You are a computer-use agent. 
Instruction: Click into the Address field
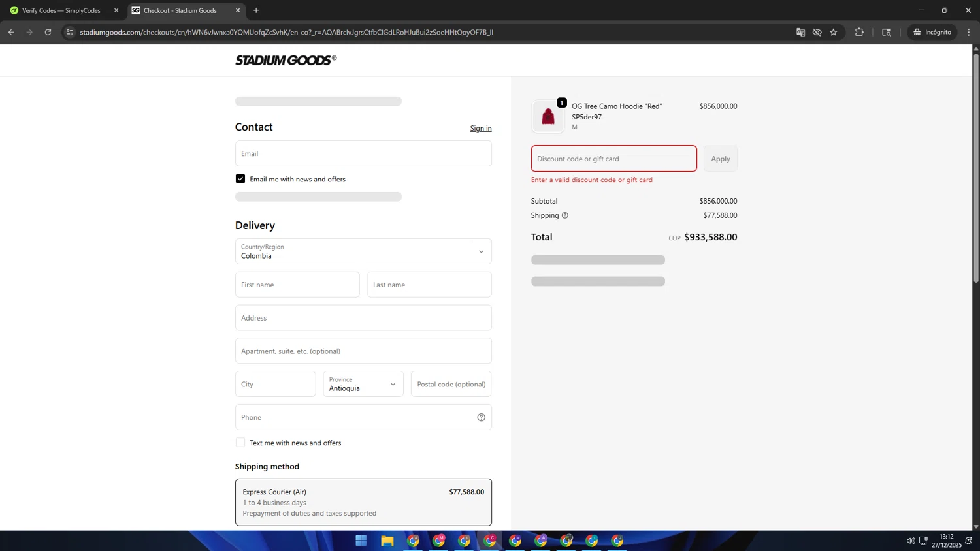(363, 318)
